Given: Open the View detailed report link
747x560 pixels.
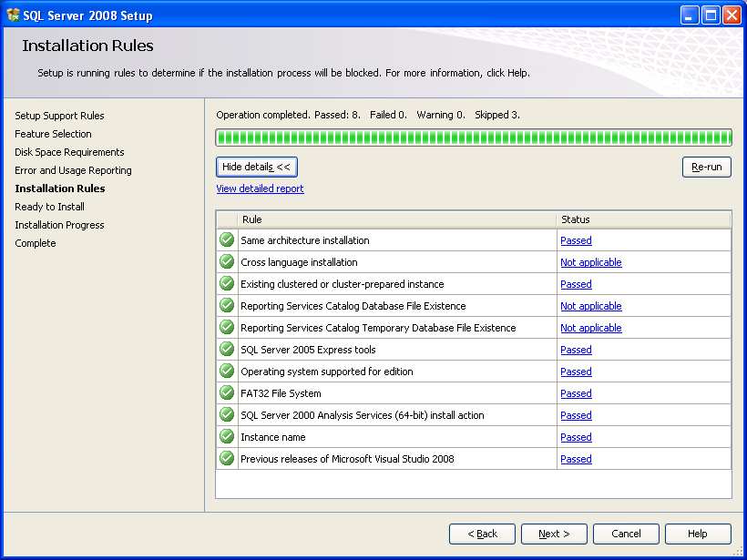Looking at the screenshot, I should (x=261, y=188).
